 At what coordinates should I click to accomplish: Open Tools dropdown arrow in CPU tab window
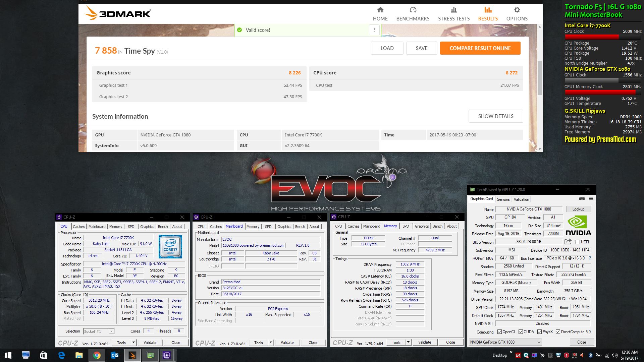133,343
